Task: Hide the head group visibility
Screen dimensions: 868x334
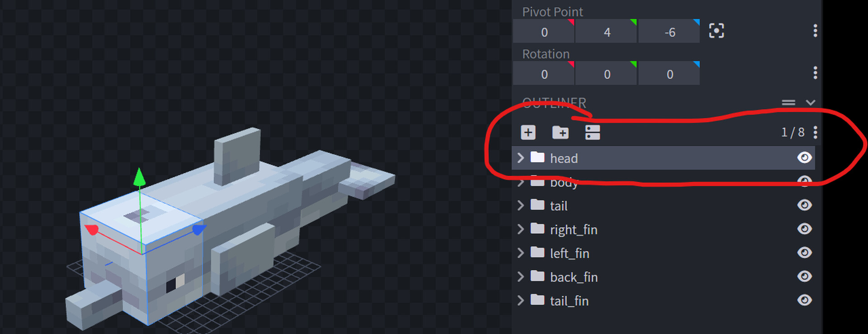Action: click(804, 157)
